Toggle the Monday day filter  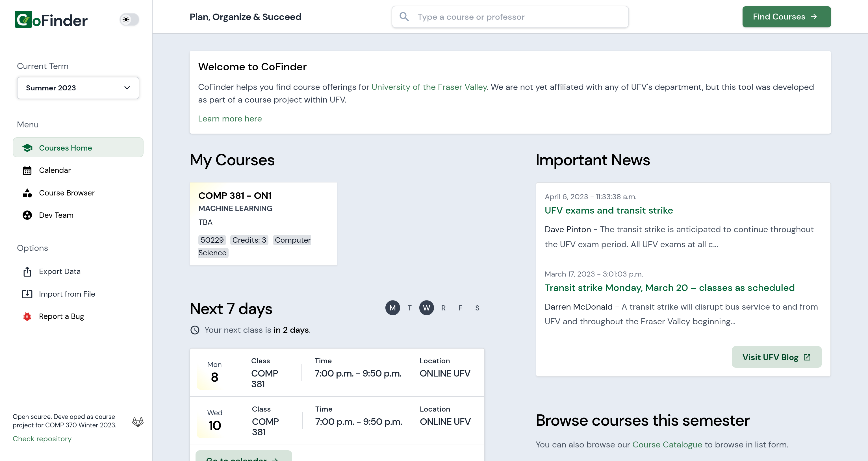[x=392, y=308]
